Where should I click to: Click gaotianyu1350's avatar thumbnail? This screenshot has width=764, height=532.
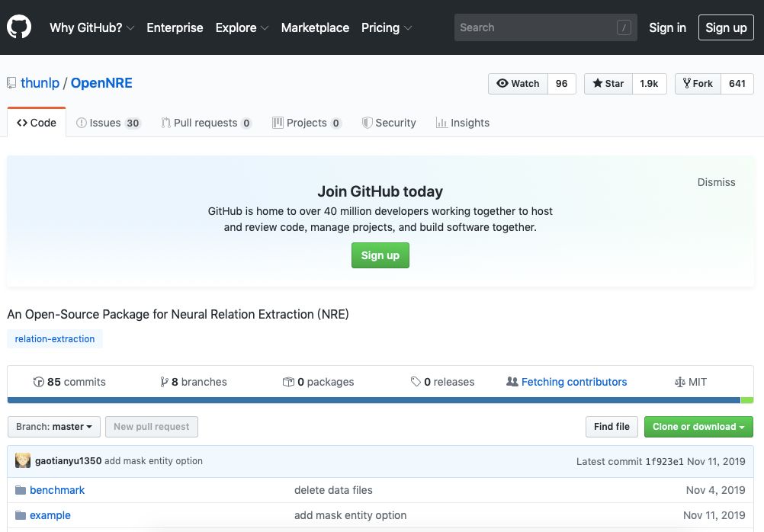click(23, 461)
